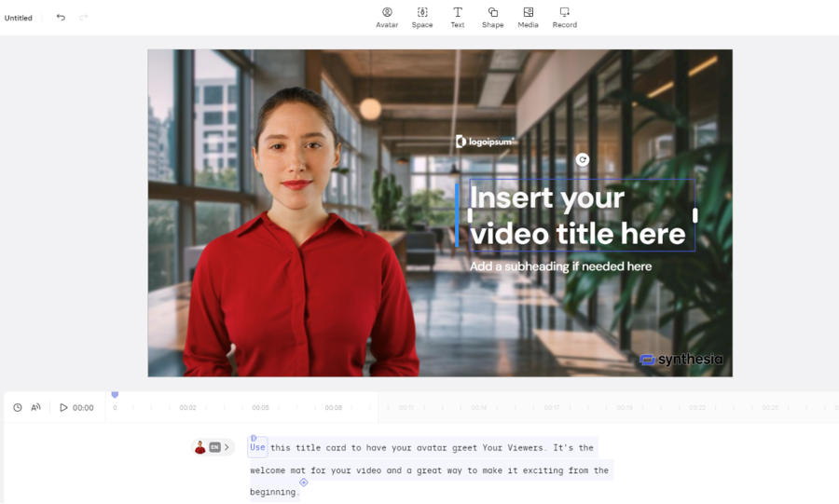The image size is (839, 504).
Task: Click 'welcome' in the script text
Action: tap(268, 470)
